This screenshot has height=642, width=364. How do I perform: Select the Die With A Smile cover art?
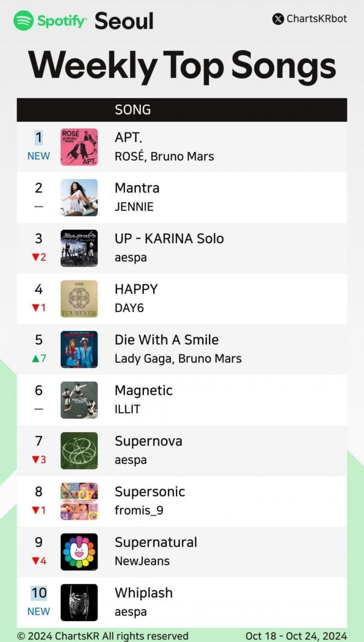(79, 350)
